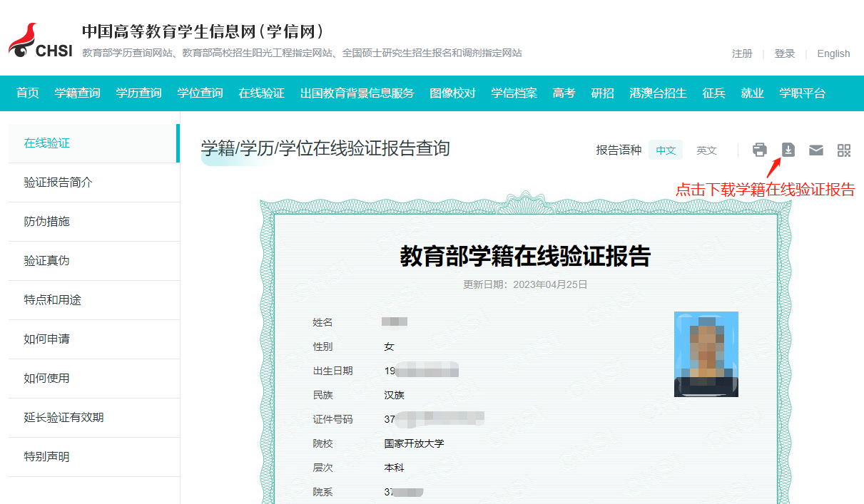Open 延长验证有效期 sidebar item
This screenshot has width=864, height=504.
pyautogui.click(x=93, y=418)
